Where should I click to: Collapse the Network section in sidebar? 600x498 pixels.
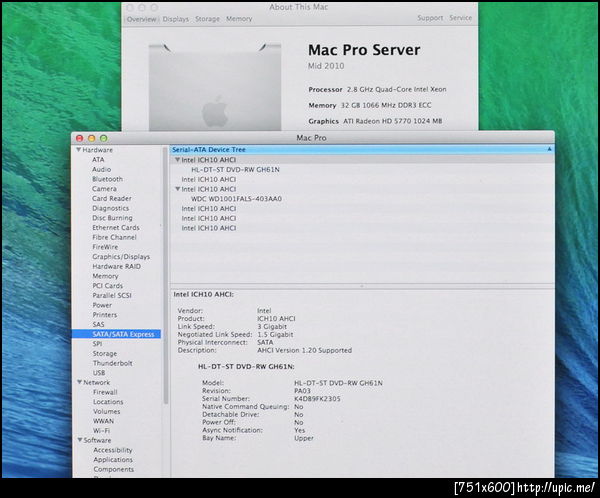tap(80, 382)
